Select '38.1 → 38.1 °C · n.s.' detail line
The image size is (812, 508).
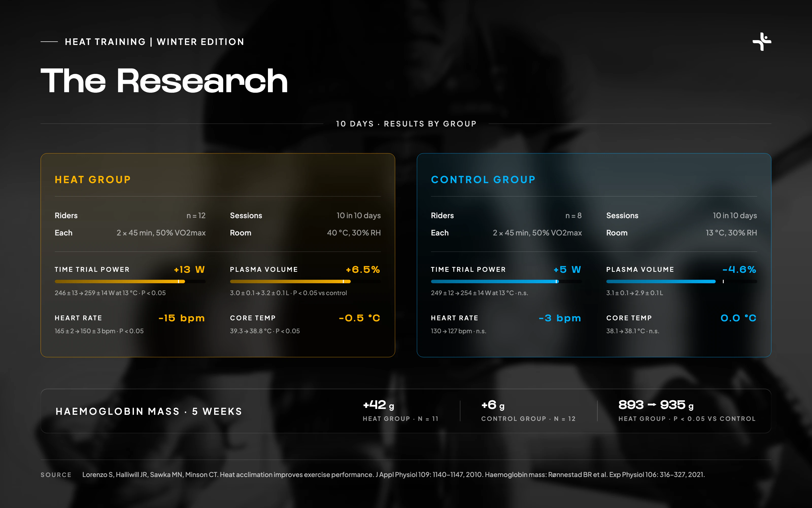633,331
